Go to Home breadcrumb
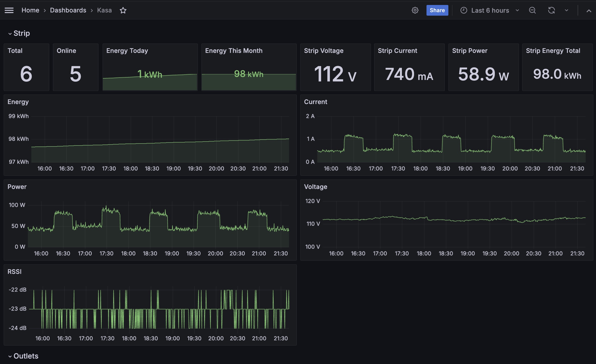This screenshot has height=364, width=596. (30, 10)
